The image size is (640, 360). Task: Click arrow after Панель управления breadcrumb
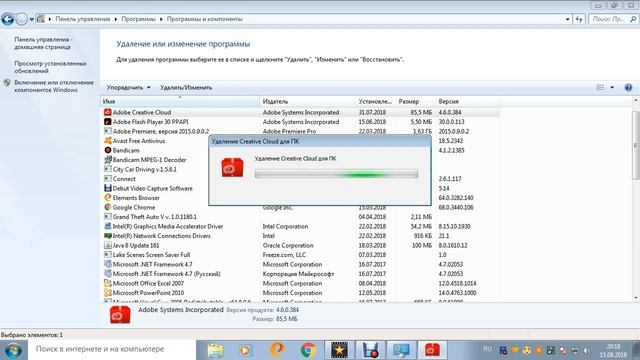(116, 19)
